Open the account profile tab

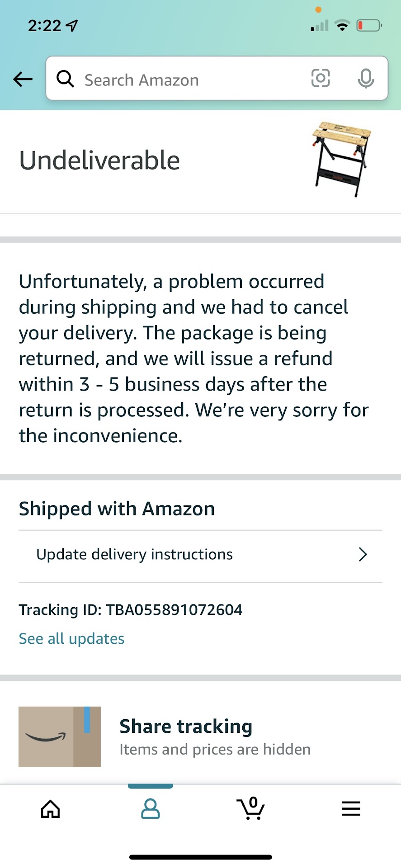click(150, 809)
